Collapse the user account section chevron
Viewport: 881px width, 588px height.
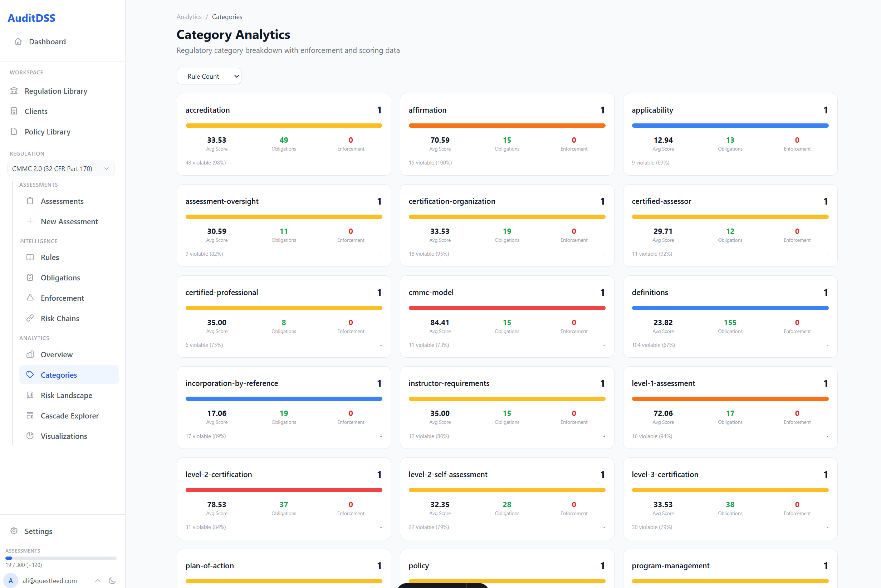[98, 580]
